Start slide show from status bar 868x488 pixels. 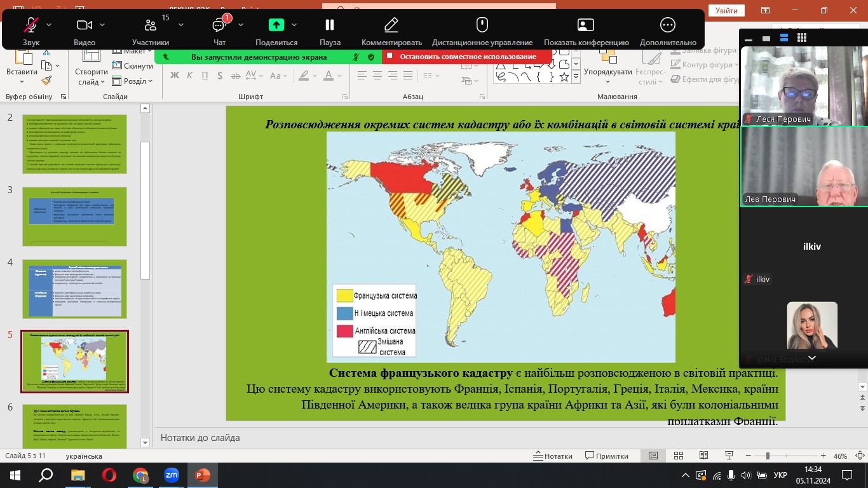(729, 456)
